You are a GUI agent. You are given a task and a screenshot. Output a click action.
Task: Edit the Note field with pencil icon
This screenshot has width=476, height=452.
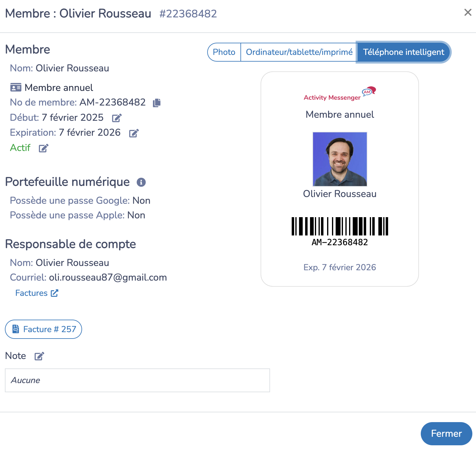click(x=39, y=356)
